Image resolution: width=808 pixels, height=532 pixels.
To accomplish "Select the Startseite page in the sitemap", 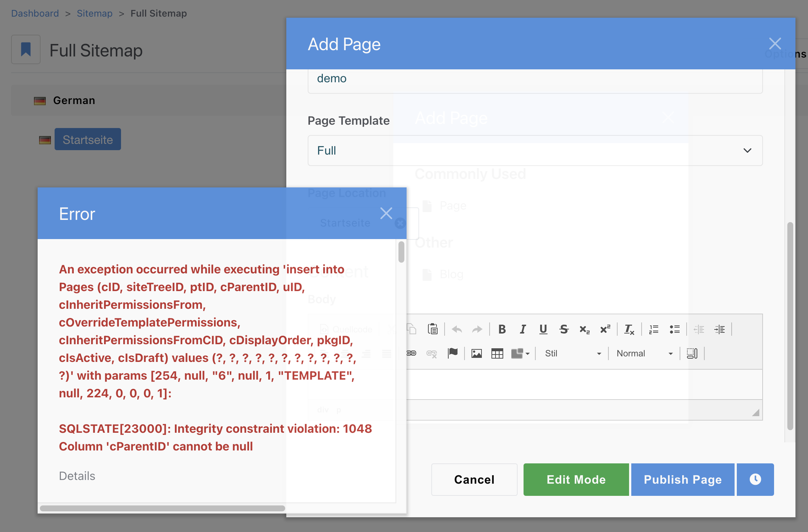I will pos(87,139).
